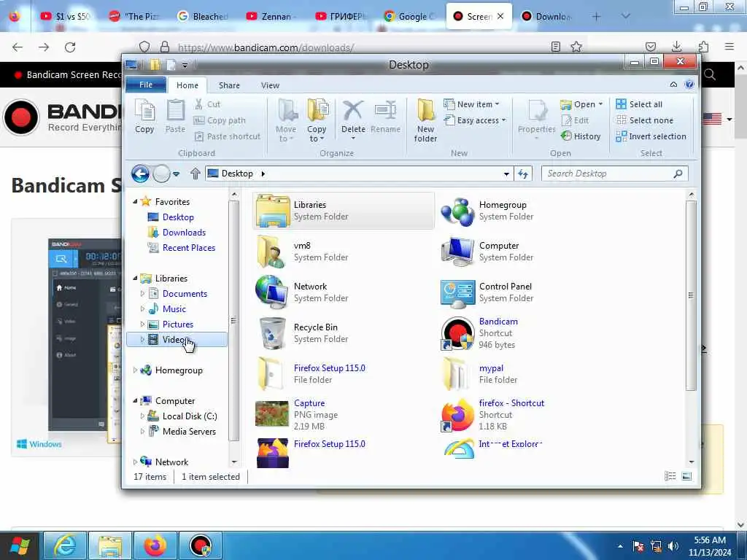Image resolution: width=747 pixels, height=560 pixels.
Task: Open the Easy access dropdown
Action: click(x=474, y=120)
